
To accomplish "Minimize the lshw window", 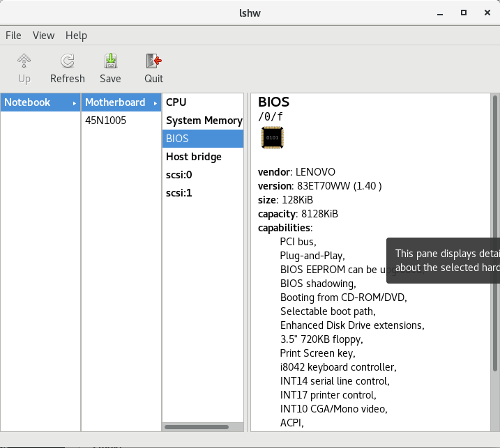I will (x=440, y=13).
